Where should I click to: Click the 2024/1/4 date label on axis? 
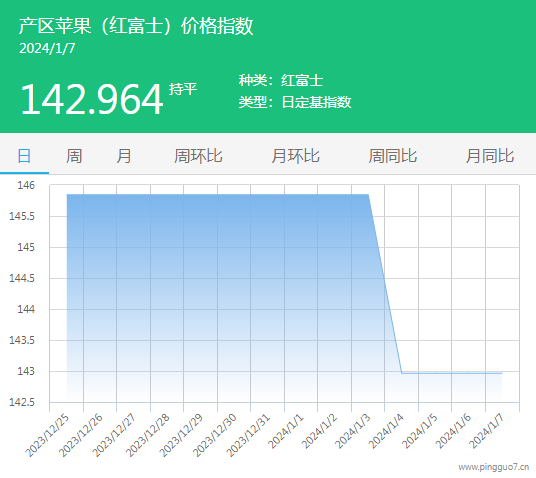tap(386, 431)
